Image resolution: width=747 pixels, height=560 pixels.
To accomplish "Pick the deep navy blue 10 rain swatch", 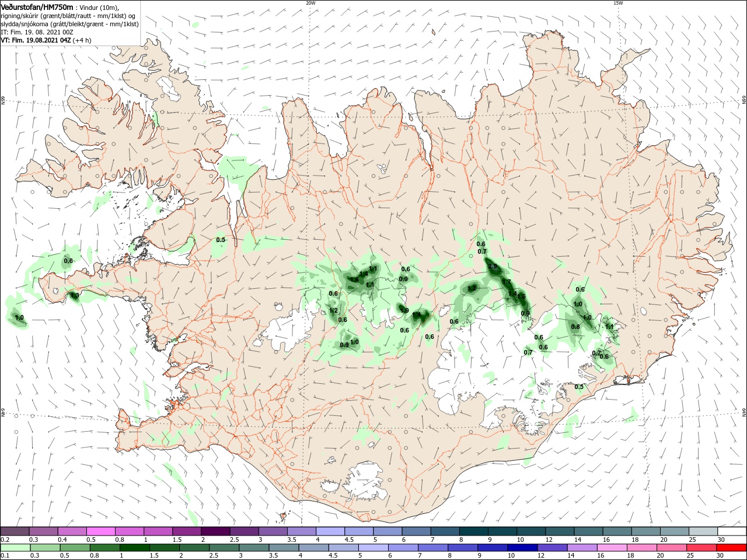I will point(522,548).
